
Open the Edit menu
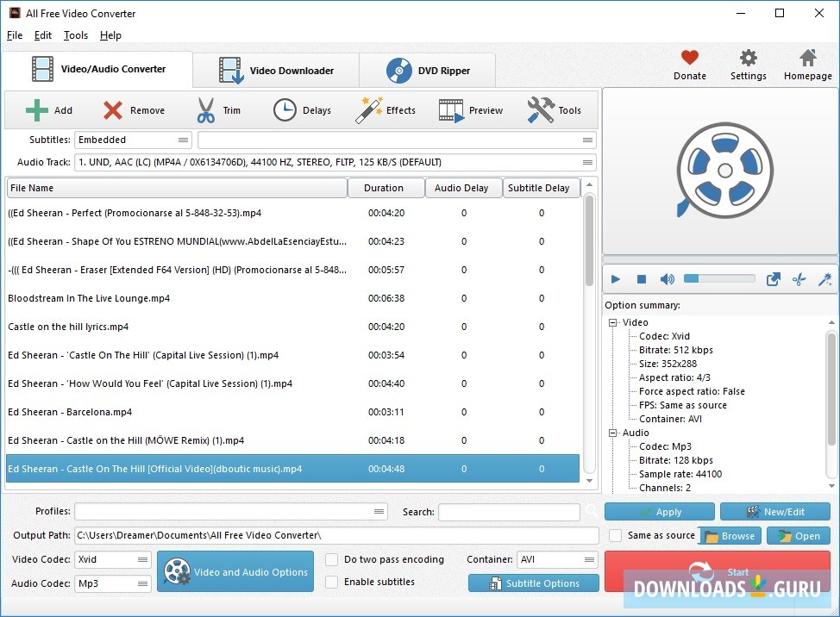[x=42, y=35]
